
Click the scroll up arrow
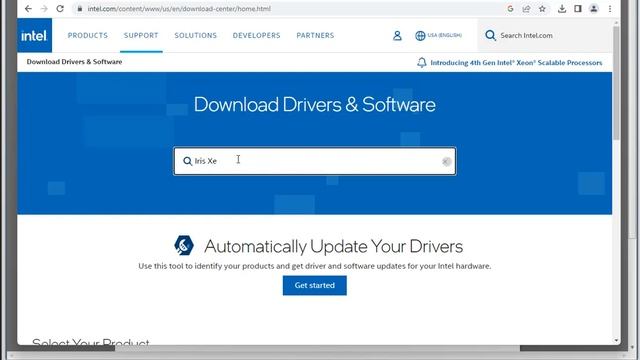(x=616, y=22)
